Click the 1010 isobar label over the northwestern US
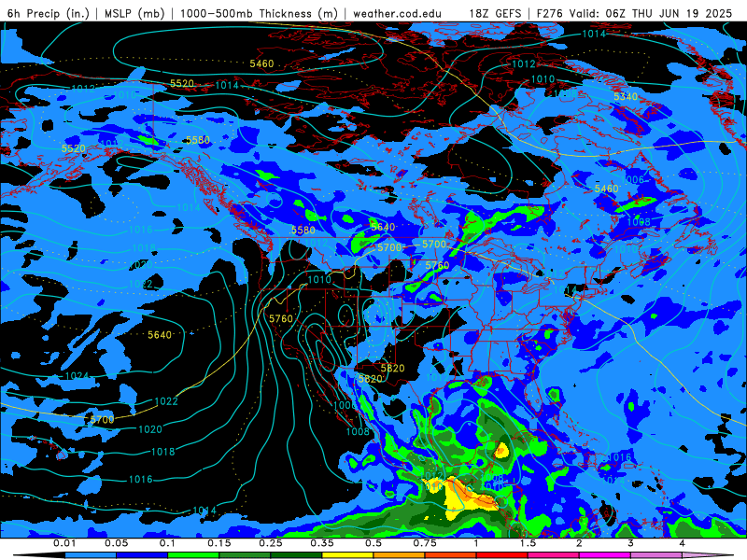Viewport: 747px width, 560px height. click(319, 279)
